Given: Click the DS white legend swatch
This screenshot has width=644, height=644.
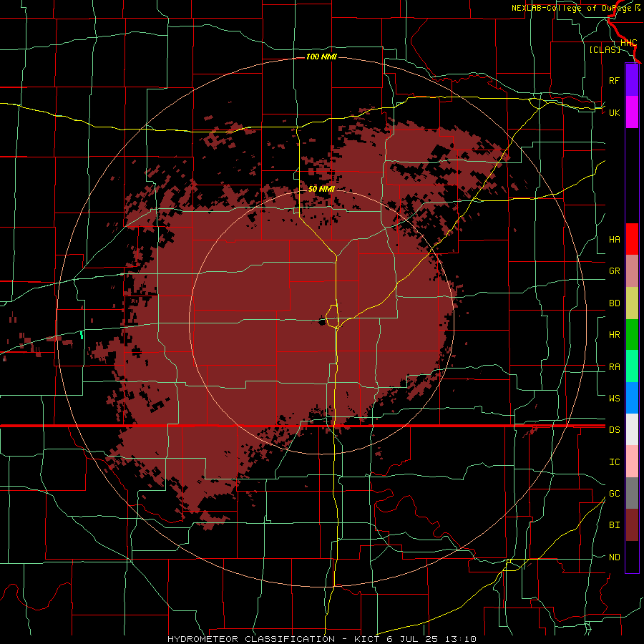Looking at the screenshot, I should tap(632, 429).
